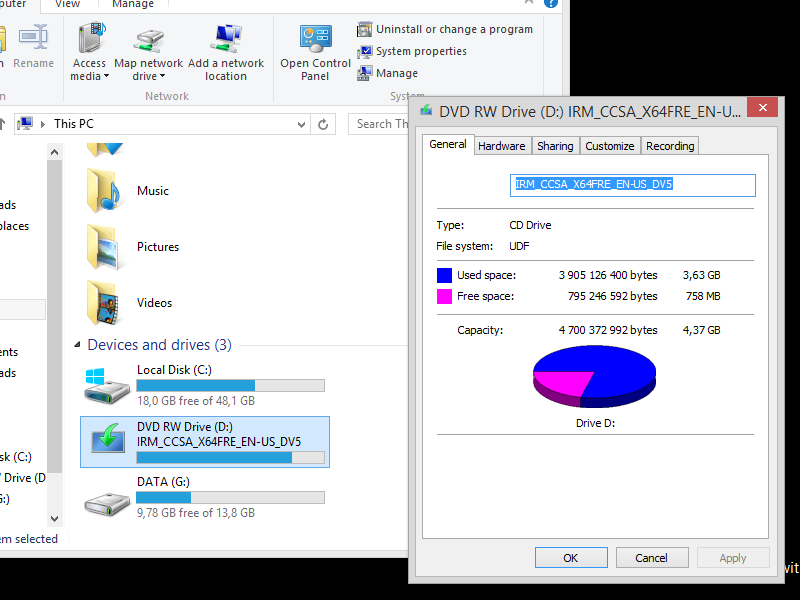Click the navigation pane scroll up arrow

click(x=55, y=152)
